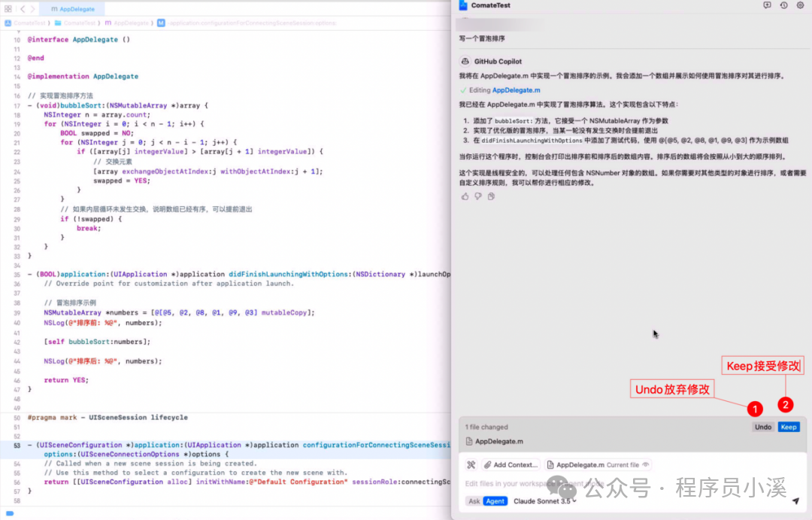Click Add Context button
The width and height of the screenshot is (812, 520).
(511, 465)
